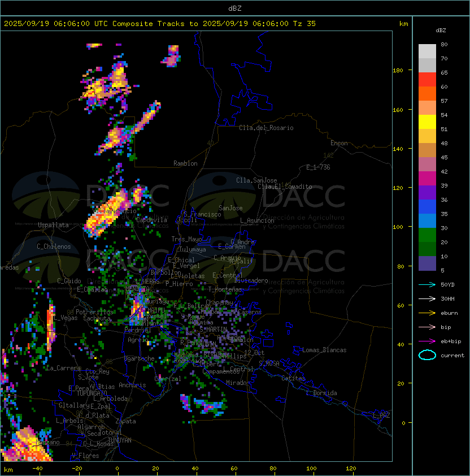The width and height of the screenshot is (470, 476).
Task: Click the 'S_MARTIN' map label
Action: pos(214,330)
